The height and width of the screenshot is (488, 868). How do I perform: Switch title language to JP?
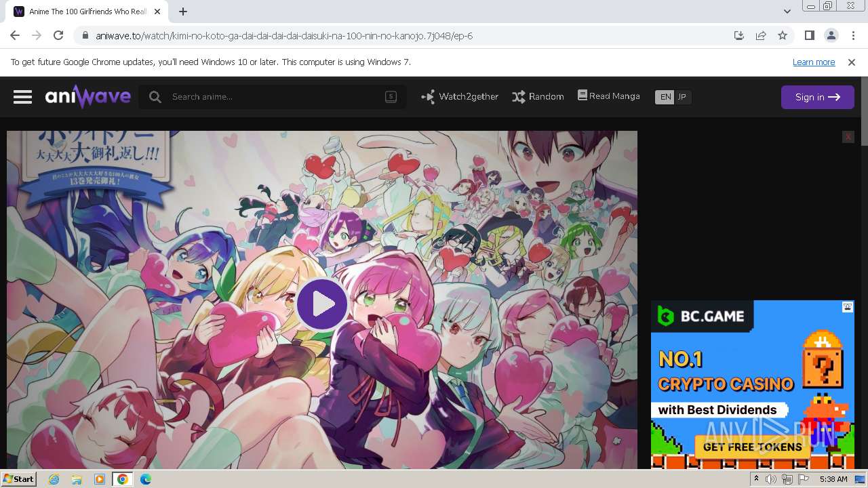click(682, 97)
